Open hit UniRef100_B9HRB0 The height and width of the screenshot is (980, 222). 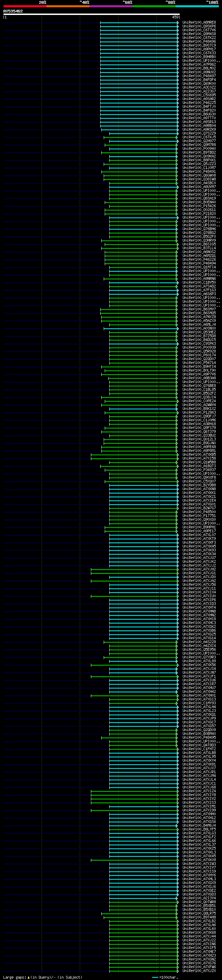[x=199, y=57]
